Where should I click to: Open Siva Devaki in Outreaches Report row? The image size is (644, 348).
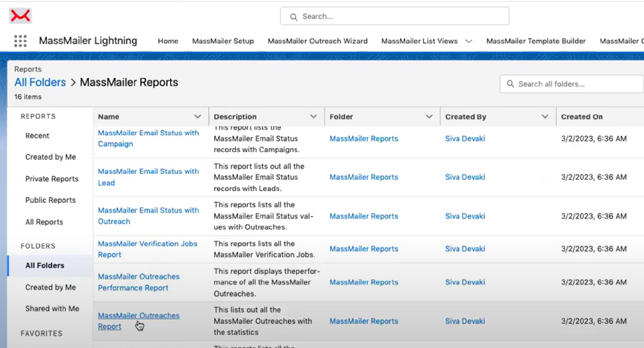[x=465, y=321]
